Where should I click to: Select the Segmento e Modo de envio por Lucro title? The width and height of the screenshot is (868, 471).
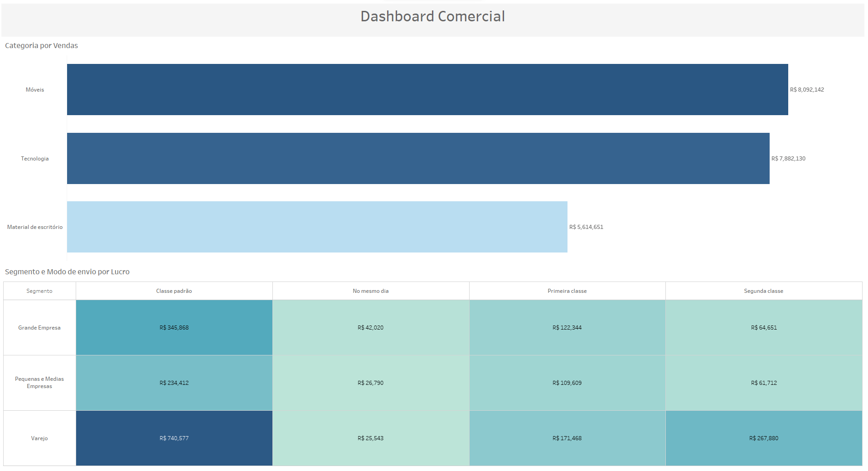[67, 272]
